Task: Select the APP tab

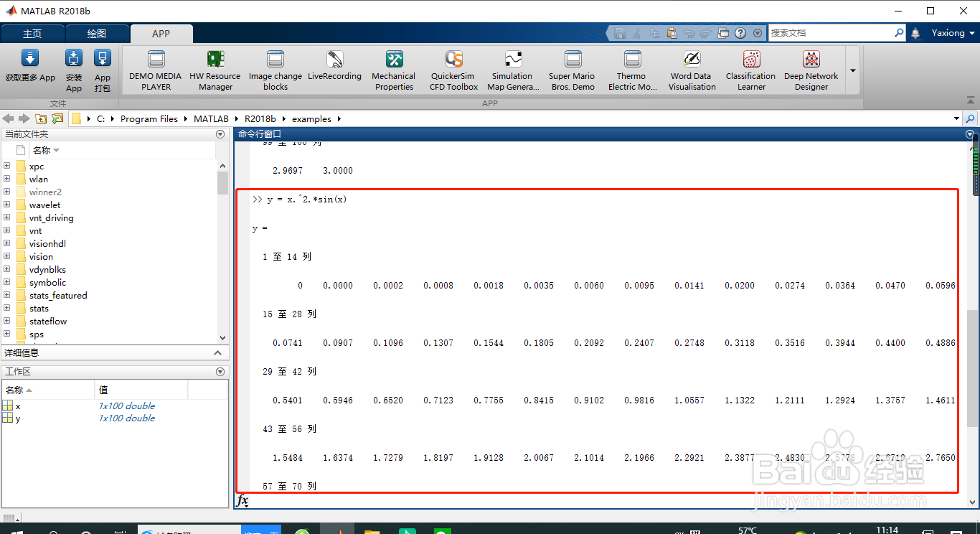Action: click(161, 34)
